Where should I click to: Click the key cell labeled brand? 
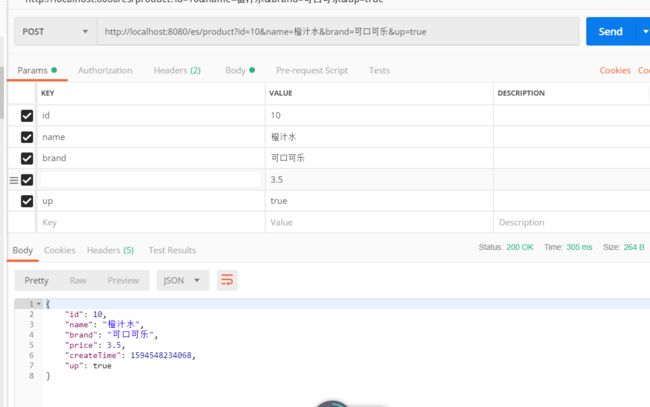[150, 158]
